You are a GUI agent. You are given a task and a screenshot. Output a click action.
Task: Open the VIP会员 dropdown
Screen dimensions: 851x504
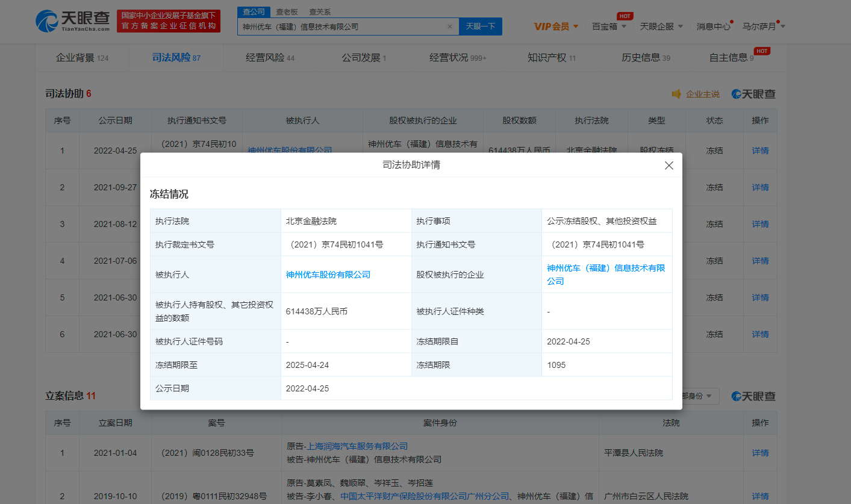556,26
